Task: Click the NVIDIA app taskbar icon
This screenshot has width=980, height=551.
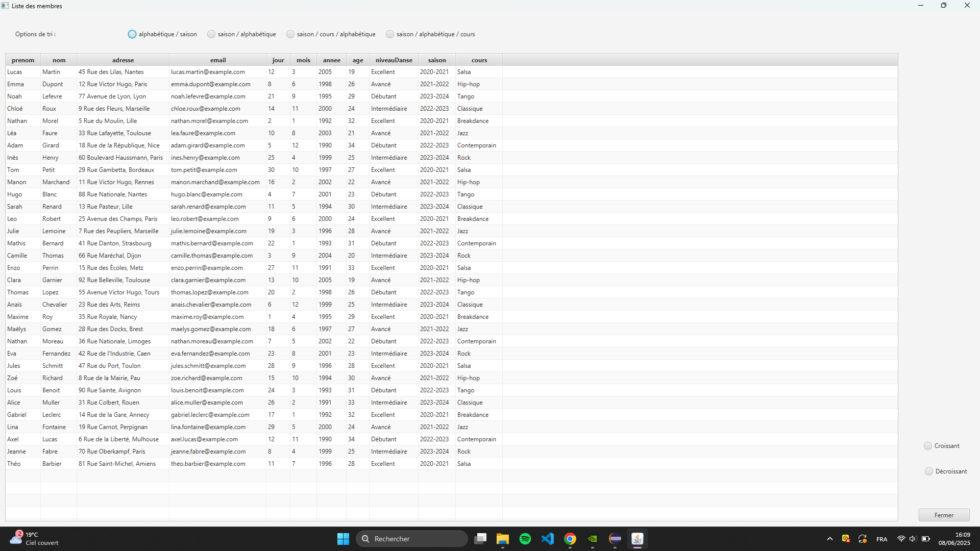Action: pyautogui.click(x=593, y=539)
